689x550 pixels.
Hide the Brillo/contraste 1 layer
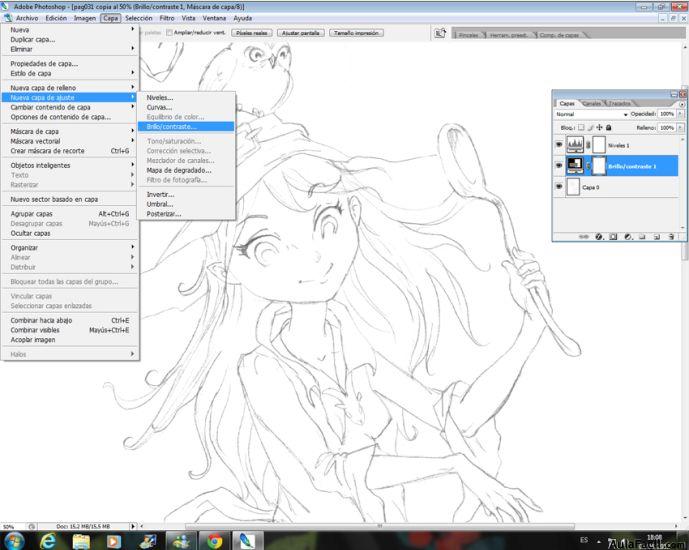(559, 165)
